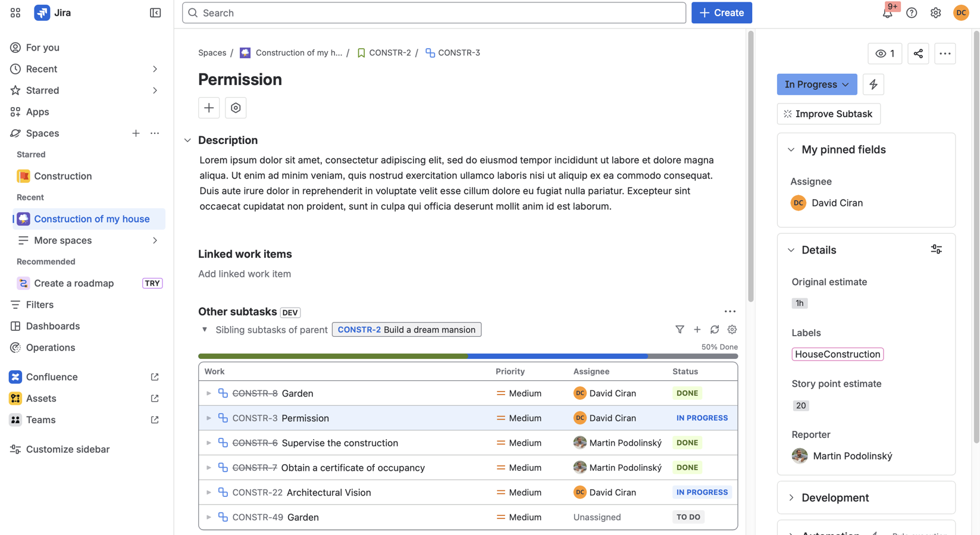Click the Create button
980x535 pixels.
point(721,12)
